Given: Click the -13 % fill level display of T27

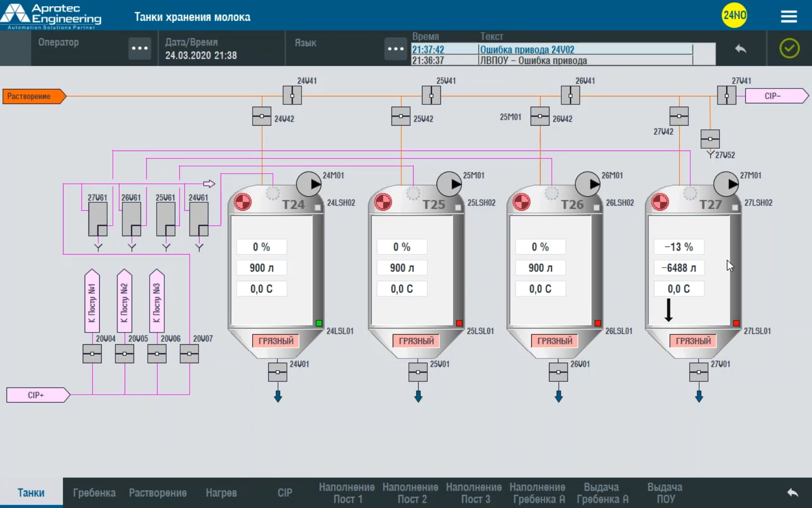Looking at the screenshot, I should 678,246.
